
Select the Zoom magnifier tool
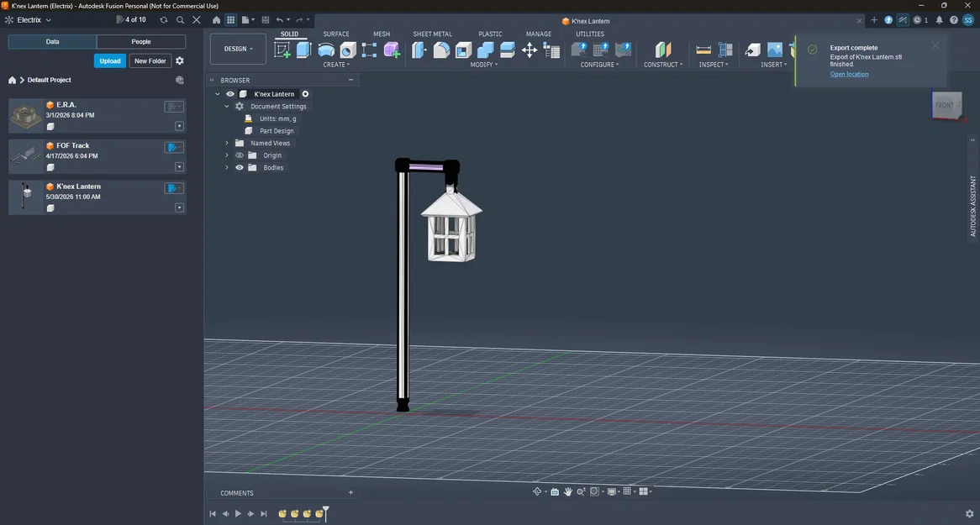pos(582,491)
